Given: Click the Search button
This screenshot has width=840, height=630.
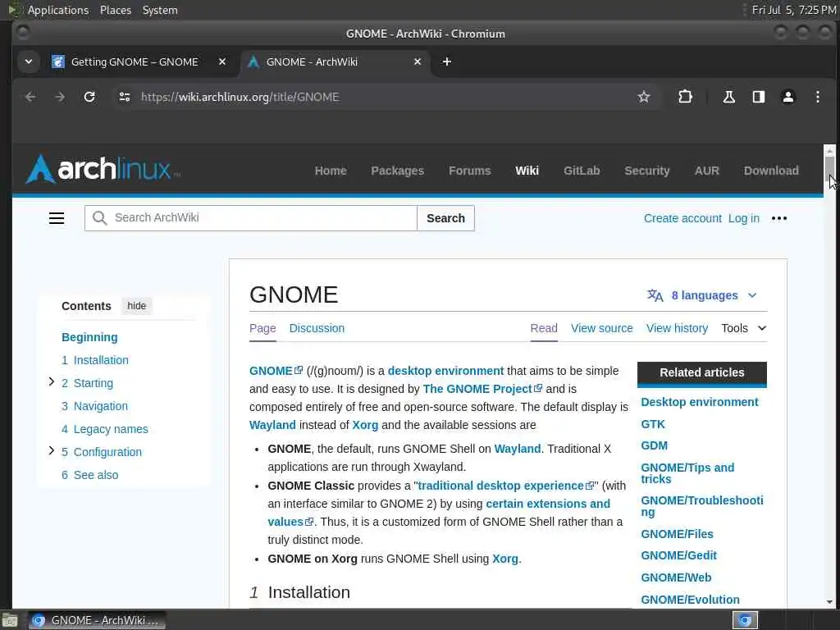Looking at the screenshot, I should (x=445, y=218).
